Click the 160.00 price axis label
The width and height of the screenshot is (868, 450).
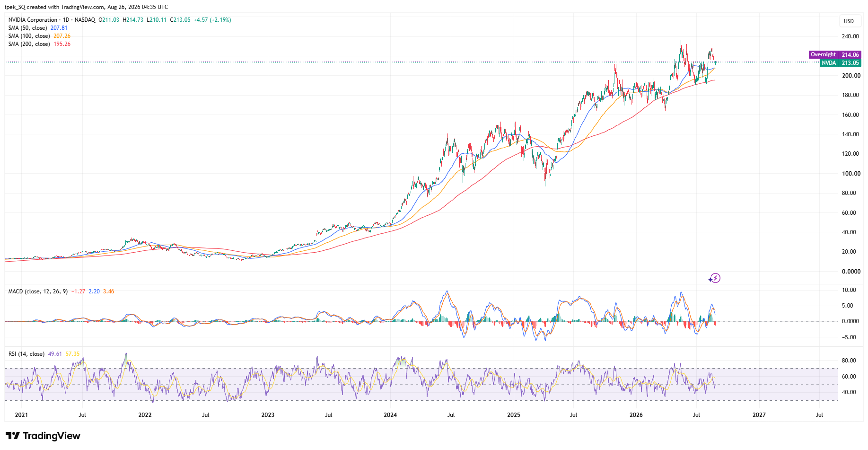(850, 115)
